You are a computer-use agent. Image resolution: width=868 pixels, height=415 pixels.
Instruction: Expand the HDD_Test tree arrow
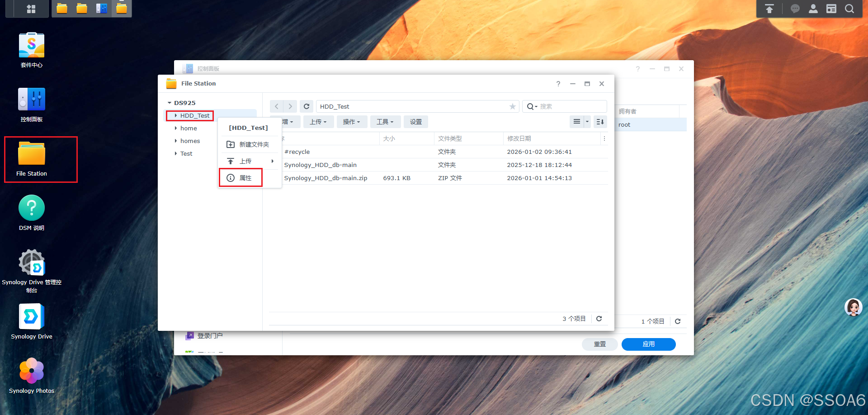[x=176, y=115]
